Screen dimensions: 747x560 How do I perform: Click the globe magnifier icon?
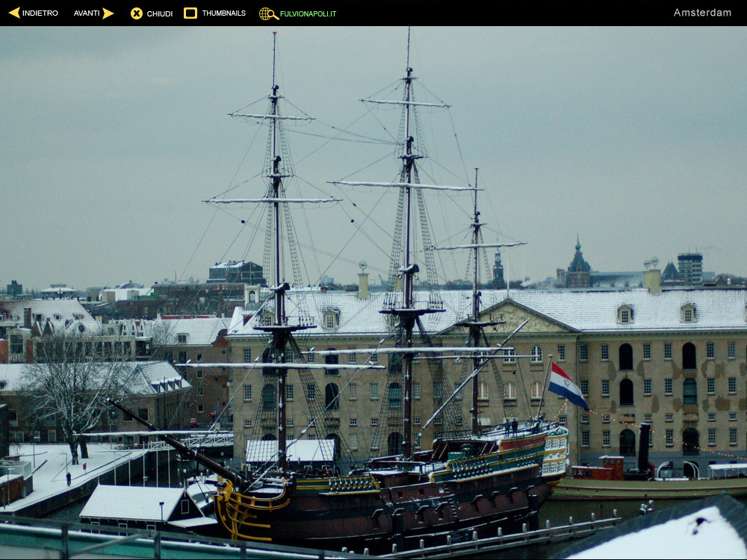(269, 13)
